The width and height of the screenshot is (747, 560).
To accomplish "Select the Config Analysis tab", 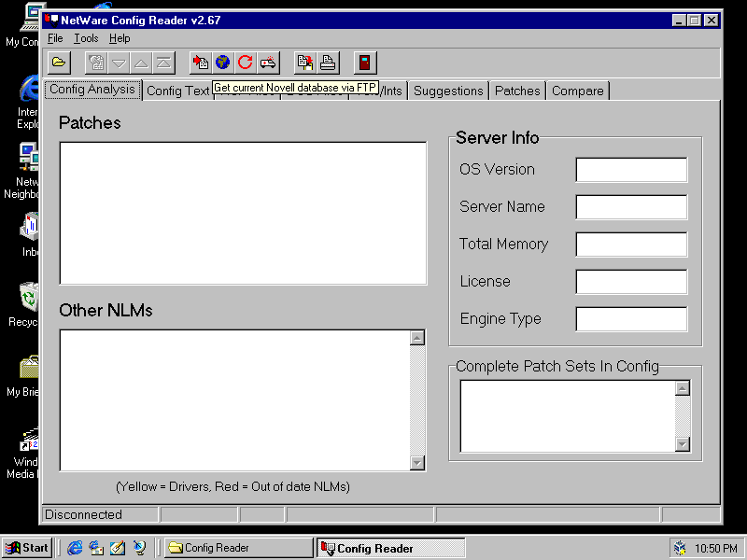I will click(92, 90).
